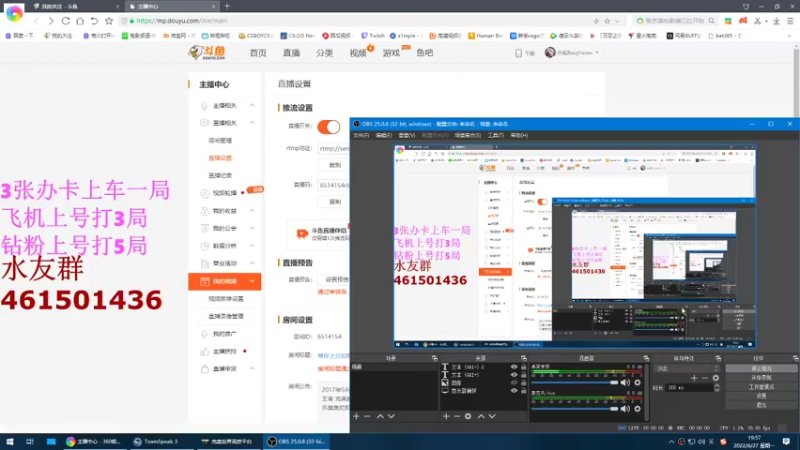Image resolution: width=800 pixels, height=450 pixels.
Task: Expand the 数据分析 sidebar section
Action: pos(252,245)
